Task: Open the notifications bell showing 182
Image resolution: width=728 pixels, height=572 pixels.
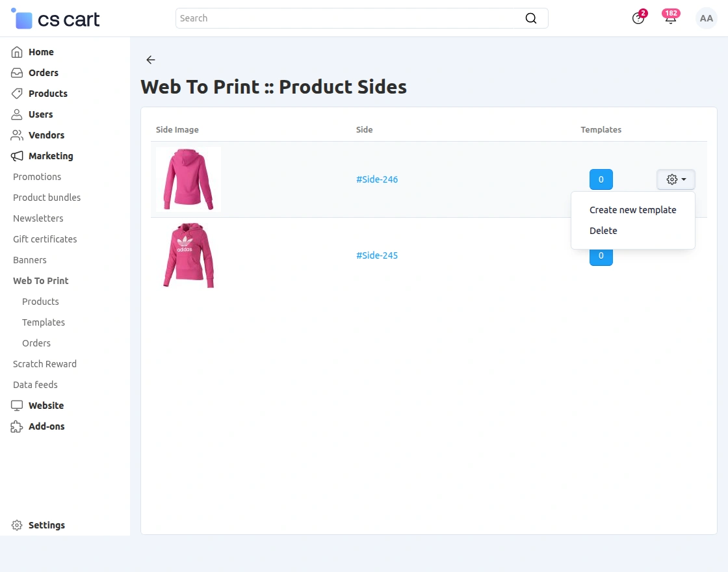Action: point(670,18)
